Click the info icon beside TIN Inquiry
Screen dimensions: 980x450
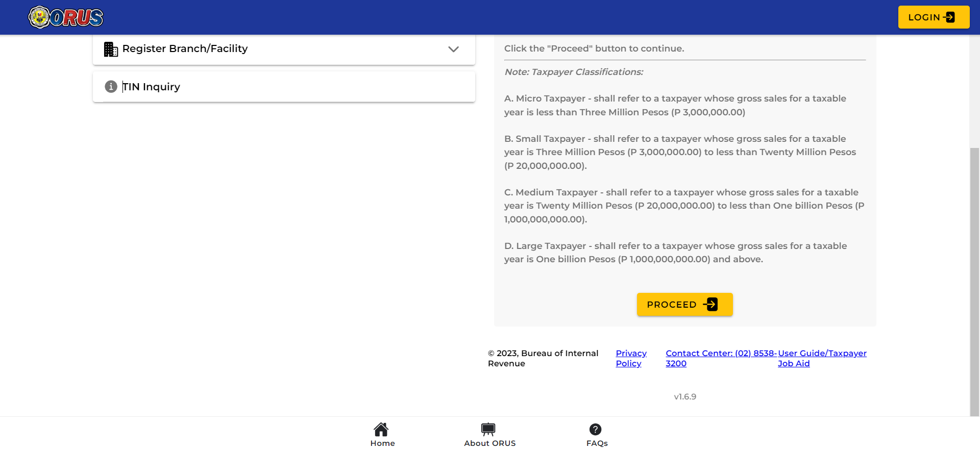click(x=111, y=87)
